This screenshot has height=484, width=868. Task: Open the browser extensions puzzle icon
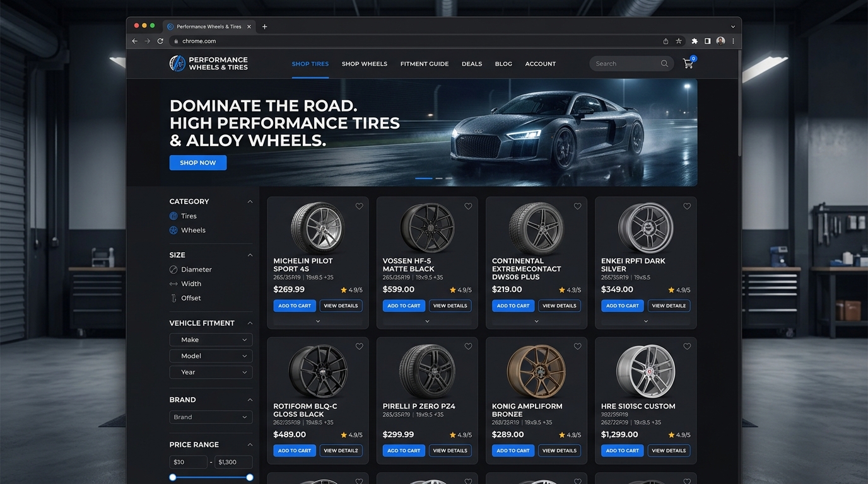pos(695,41)
